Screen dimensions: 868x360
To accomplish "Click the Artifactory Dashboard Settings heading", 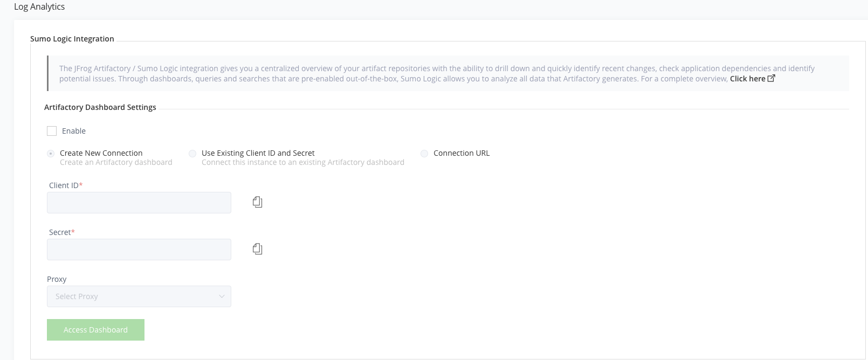I will 100,107.
